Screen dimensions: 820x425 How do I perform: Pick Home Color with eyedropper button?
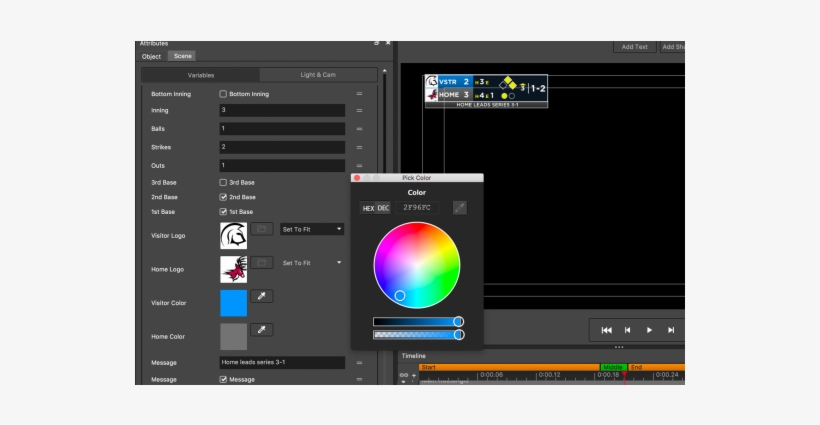[261, 329]
